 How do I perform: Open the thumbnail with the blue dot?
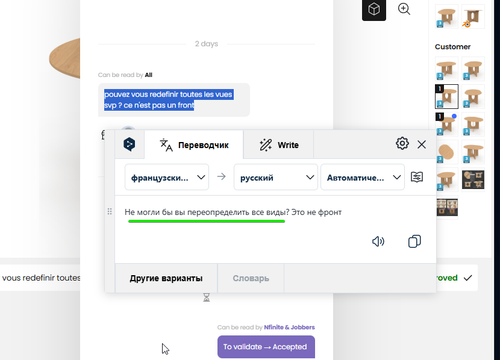point(446,124)
